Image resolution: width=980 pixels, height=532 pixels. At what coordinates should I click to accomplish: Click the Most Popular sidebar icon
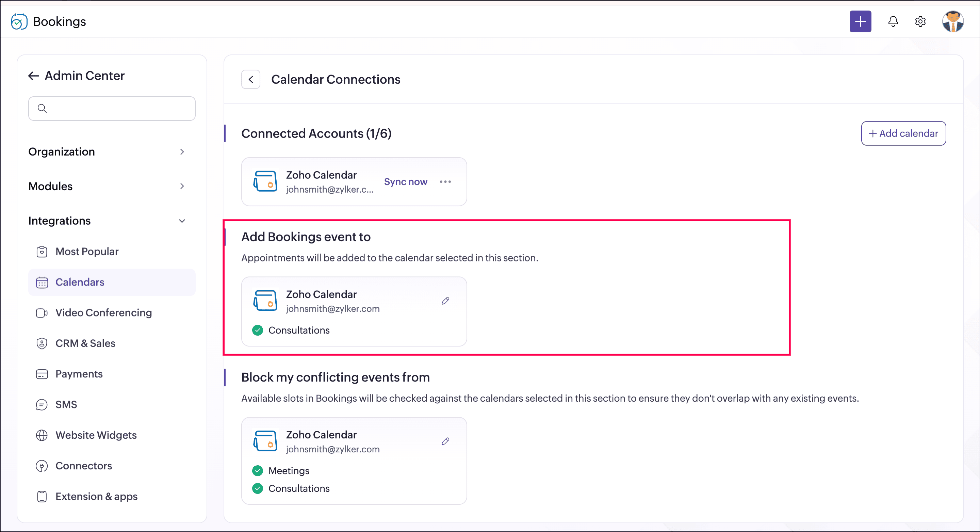42,252
